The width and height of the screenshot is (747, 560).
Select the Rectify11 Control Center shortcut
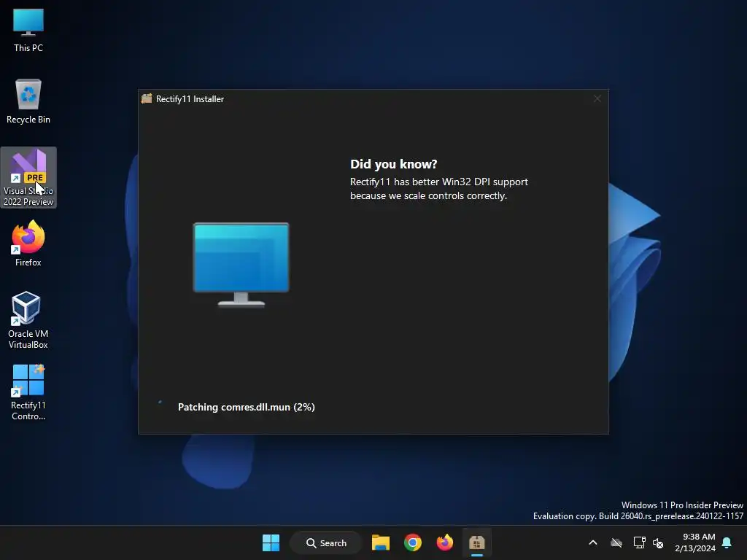[x=28, y=392]
